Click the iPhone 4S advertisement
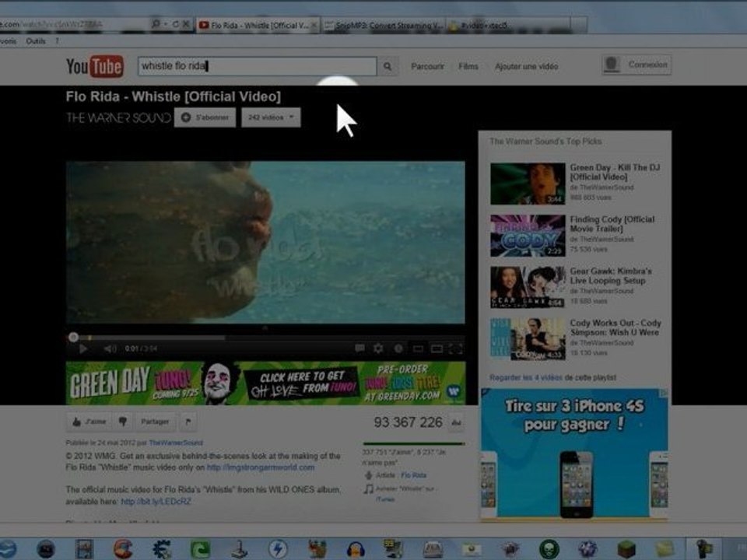This screenshot has height=560, width=747. (x=574, y=453)
